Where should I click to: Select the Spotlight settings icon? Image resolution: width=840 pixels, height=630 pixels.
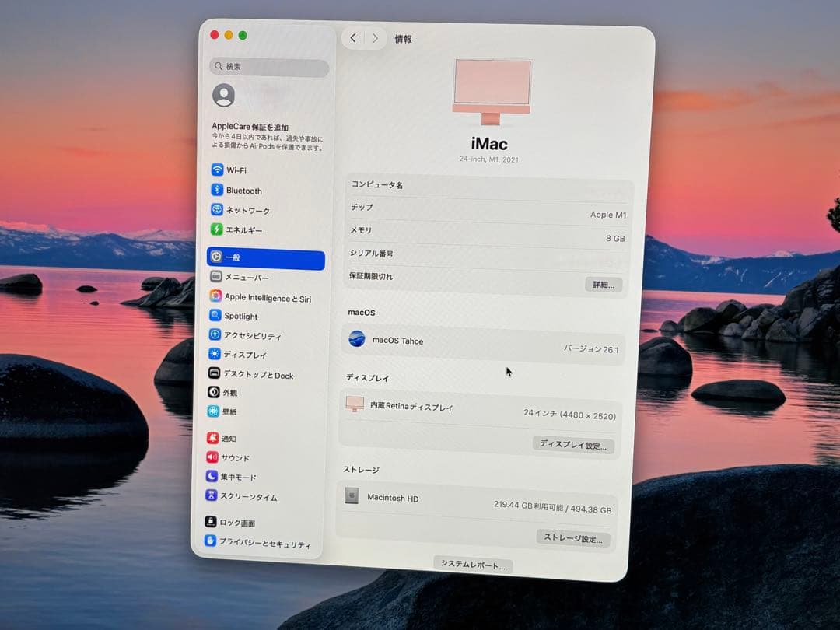pos(216,315)
